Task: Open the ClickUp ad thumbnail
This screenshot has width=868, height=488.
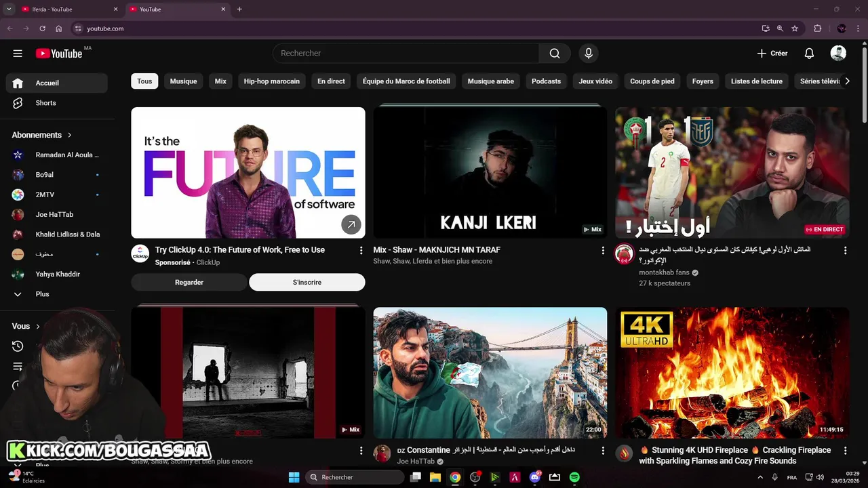Action: (248, 173)
